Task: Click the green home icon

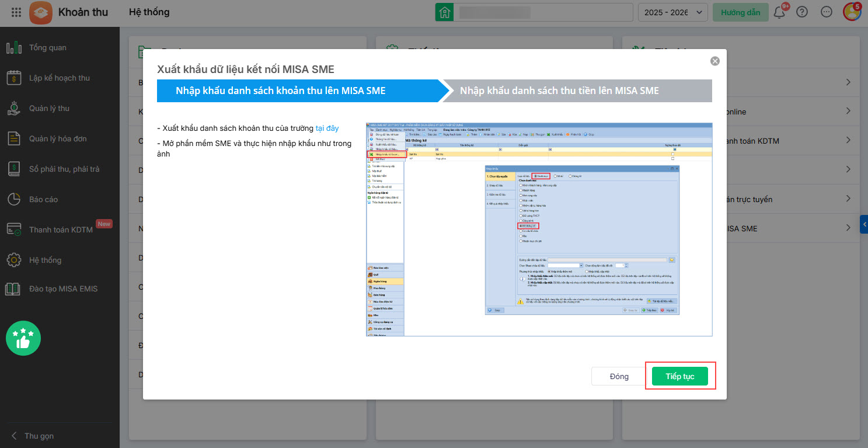Action: pos(445,12)
